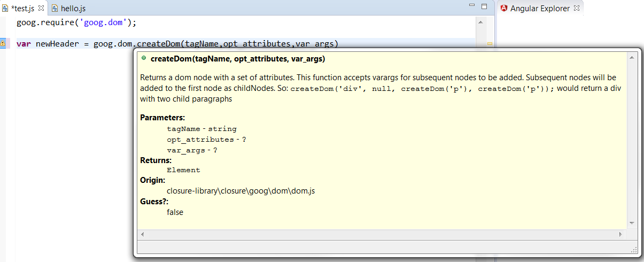
Task: Click the test.js file icon
Action: coord(5,9)
